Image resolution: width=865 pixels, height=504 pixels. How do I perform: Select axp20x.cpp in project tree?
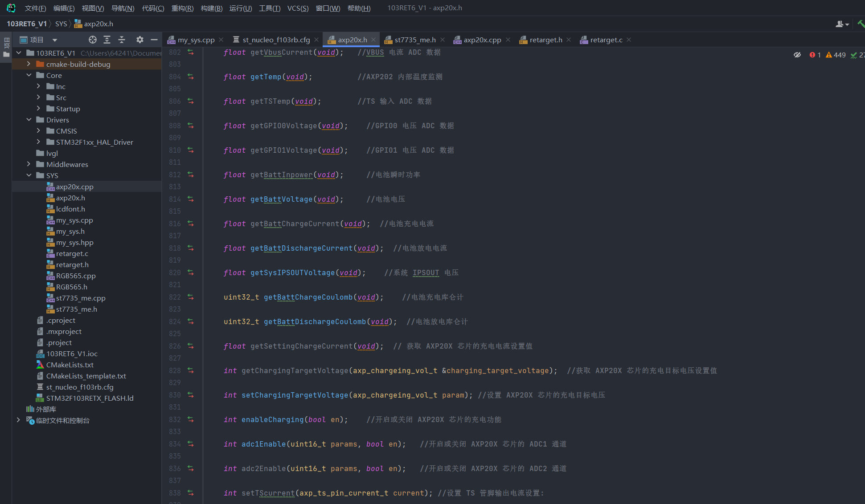coord(87,187)
